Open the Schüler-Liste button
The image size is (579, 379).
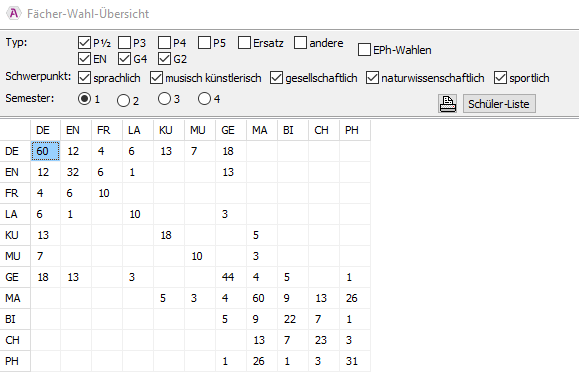(499, 104)
